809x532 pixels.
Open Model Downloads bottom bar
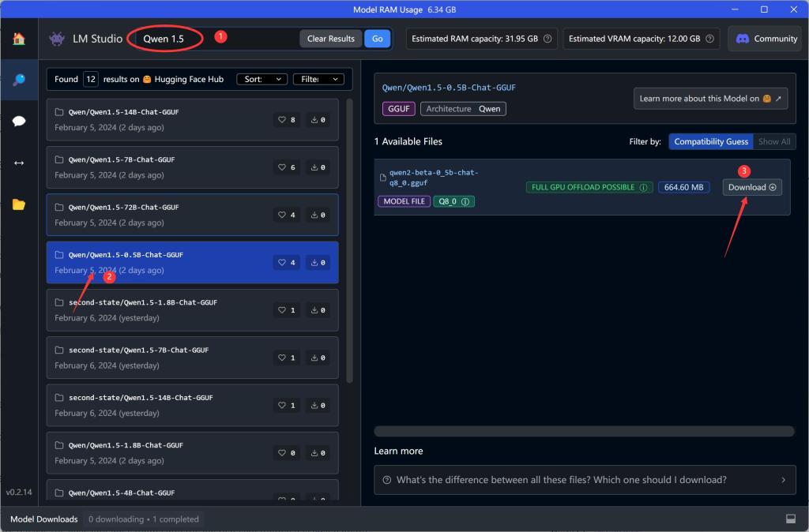(x=44, y=519)
